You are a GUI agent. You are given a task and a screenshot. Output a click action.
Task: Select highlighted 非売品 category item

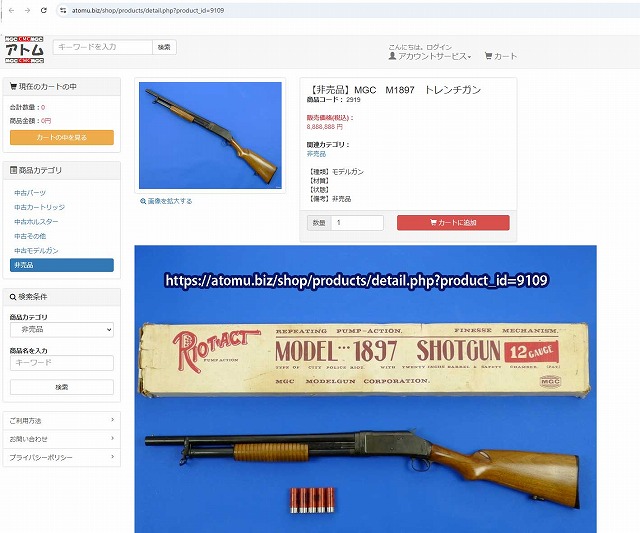coord(62,265)
